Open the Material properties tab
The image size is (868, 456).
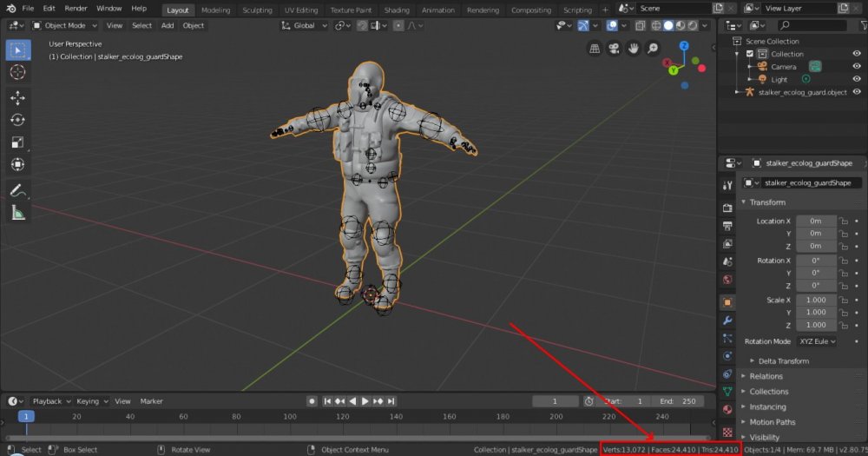[x=727, y=409]
